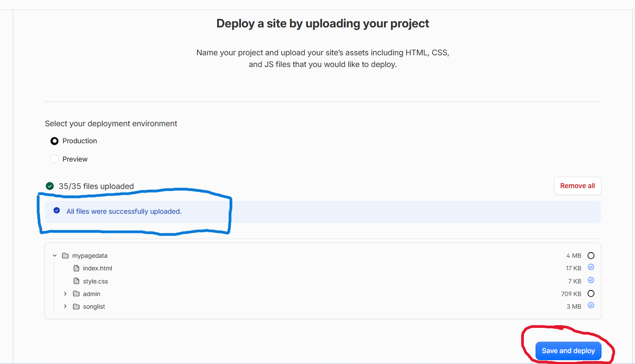Click the upload checkmark on the style.css row
635x364 pixels.
[591, 280]
